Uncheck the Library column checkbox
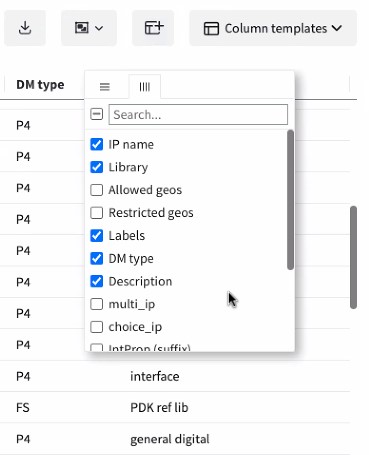This screenshot has height=455, width=369. point(97,167)
